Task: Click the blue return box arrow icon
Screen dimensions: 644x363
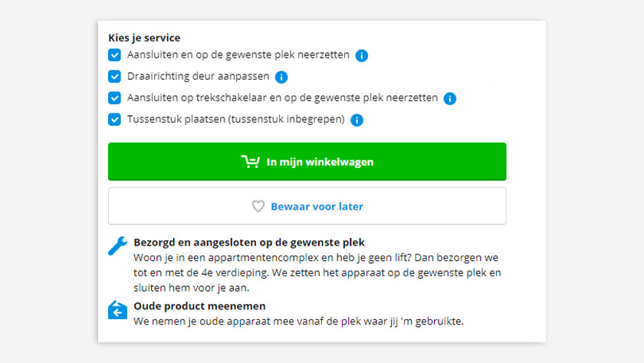Action: 117,310
